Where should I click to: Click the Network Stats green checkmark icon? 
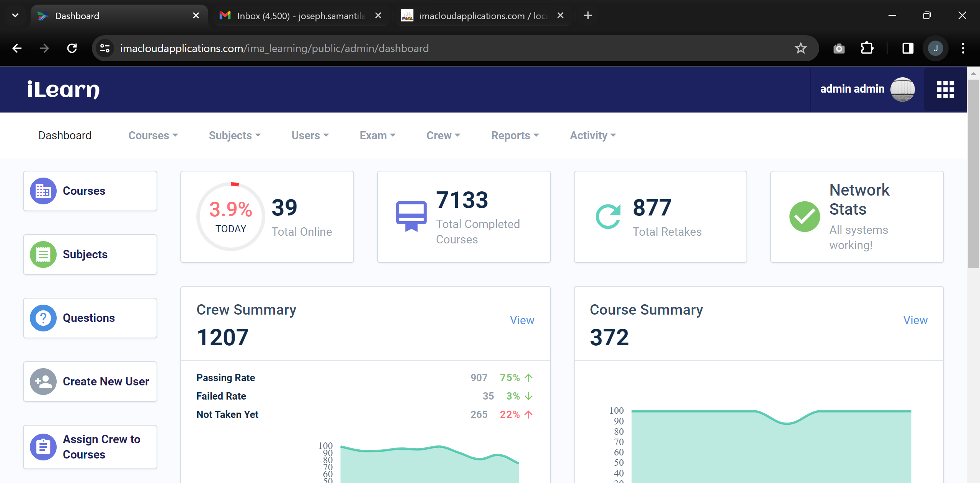pos(805,216)
